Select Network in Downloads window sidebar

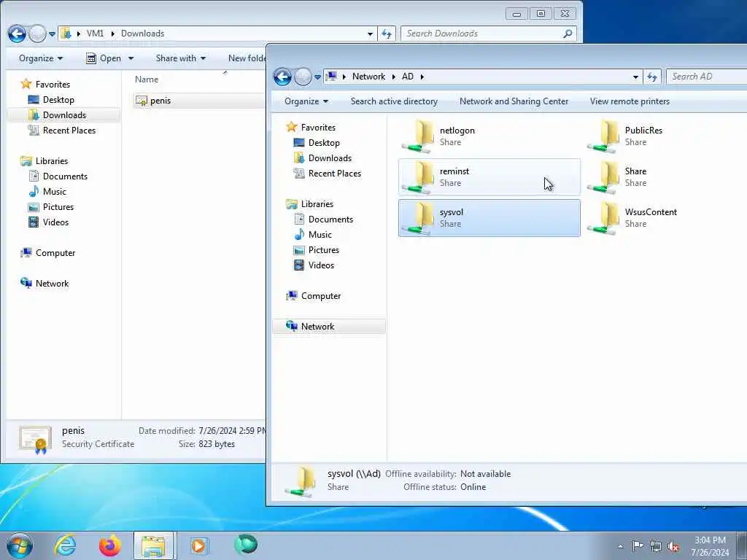(52, 284)
